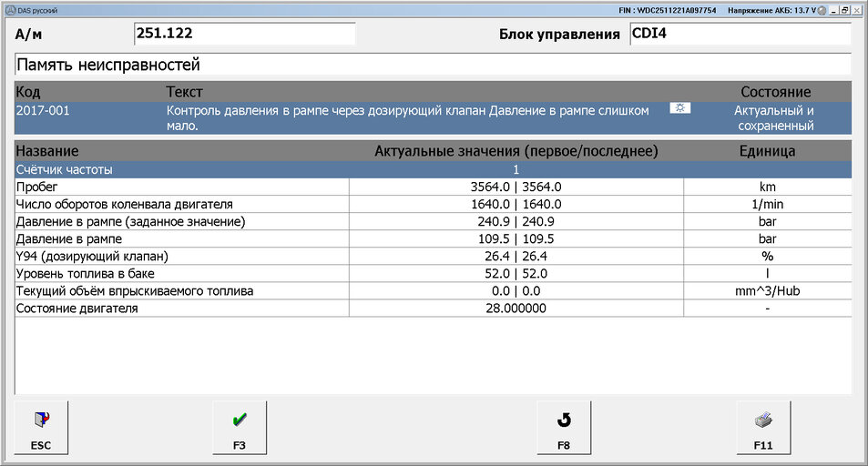Screen dimensions: 868x466
Task: Click the Текст column header
Action: coord(184,92)
